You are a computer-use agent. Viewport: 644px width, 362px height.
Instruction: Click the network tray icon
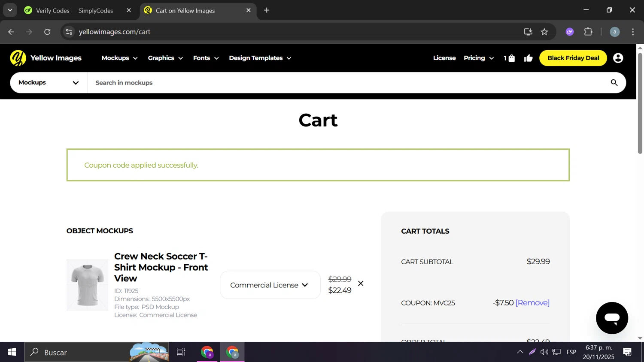click(x=557, y=352)
